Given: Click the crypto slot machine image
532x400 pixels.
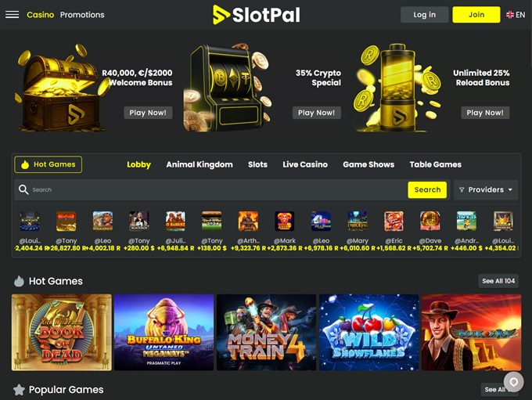Looking at the screenshot, I should tap(227, 88).
